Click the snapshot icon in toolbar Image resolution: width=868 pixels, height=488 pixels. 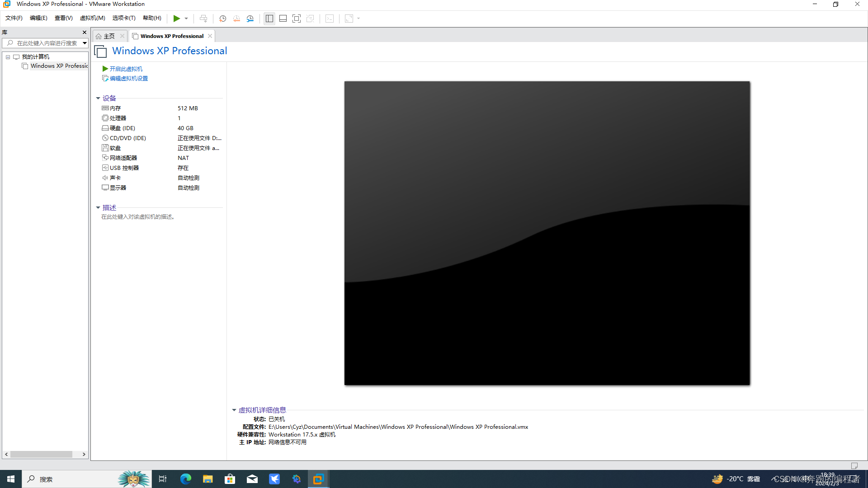coord(222,19)
